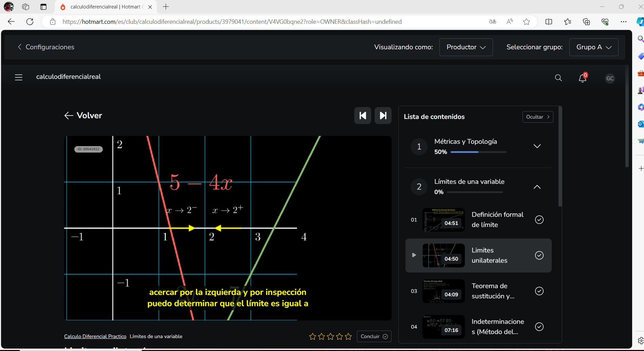644x351 pixels.
Task: Open the browser settings and more menu
Action: [624, 22]
